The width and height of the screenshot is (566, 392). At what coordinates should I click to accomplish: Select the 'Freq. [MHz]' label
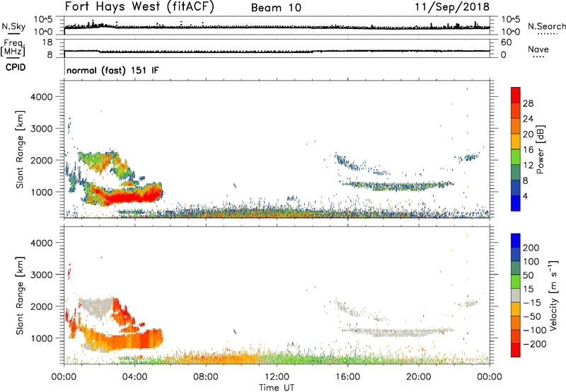point(13,48)
